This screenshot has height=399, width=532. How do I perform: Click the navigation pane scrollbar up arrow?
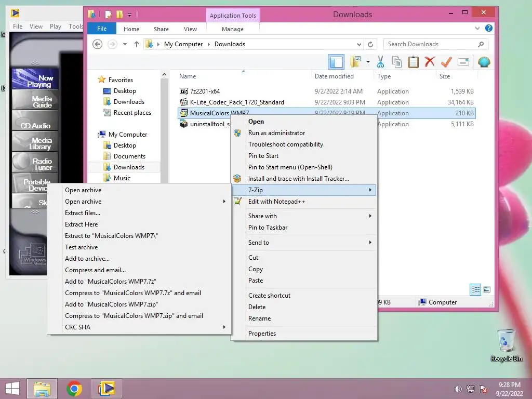point(164,75)
